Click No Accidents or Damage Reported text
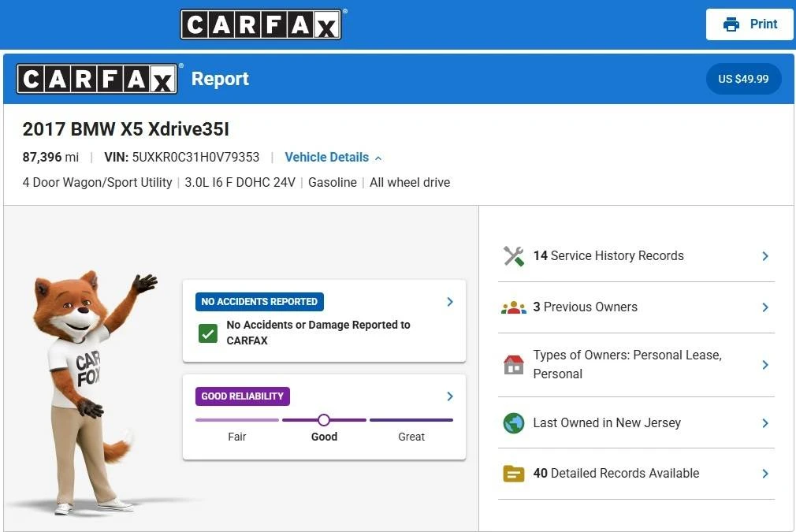 click(x=318, y=333)
